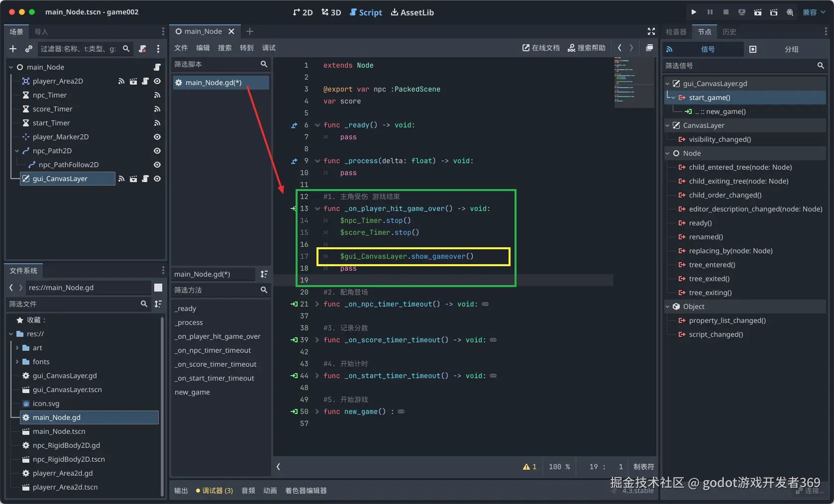
Task: Click the scene tree filter field
Action: click(85, 49)
